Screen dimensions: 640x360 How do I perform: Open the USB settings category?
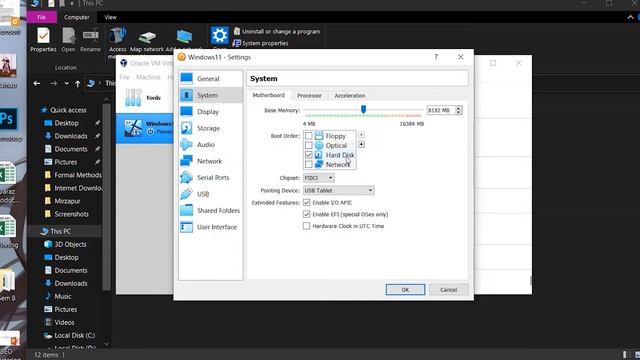coord(210,194)
